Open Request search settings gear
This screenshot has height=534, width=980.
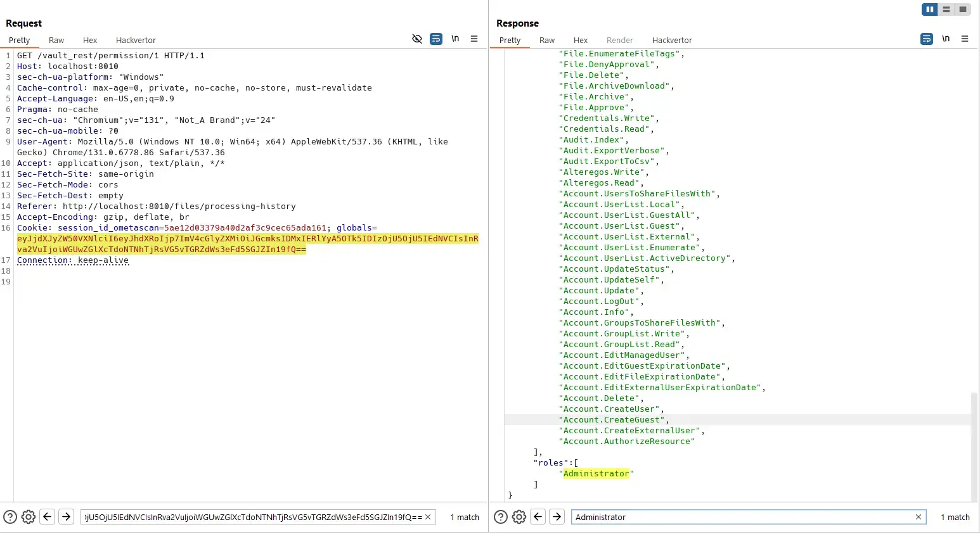(x=29, y=517)
